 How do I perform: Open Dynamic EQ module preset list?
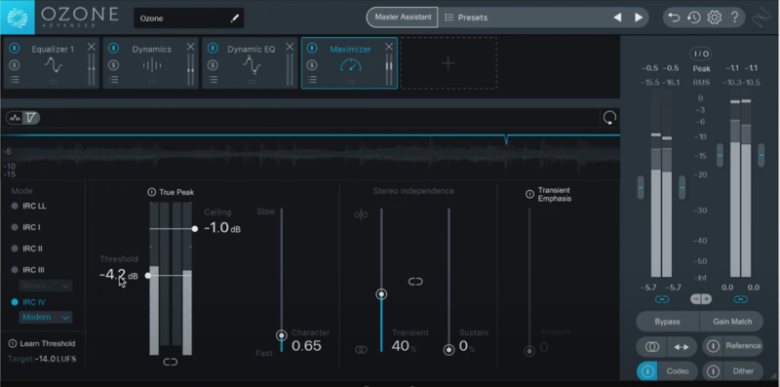[x=213, y=80]
